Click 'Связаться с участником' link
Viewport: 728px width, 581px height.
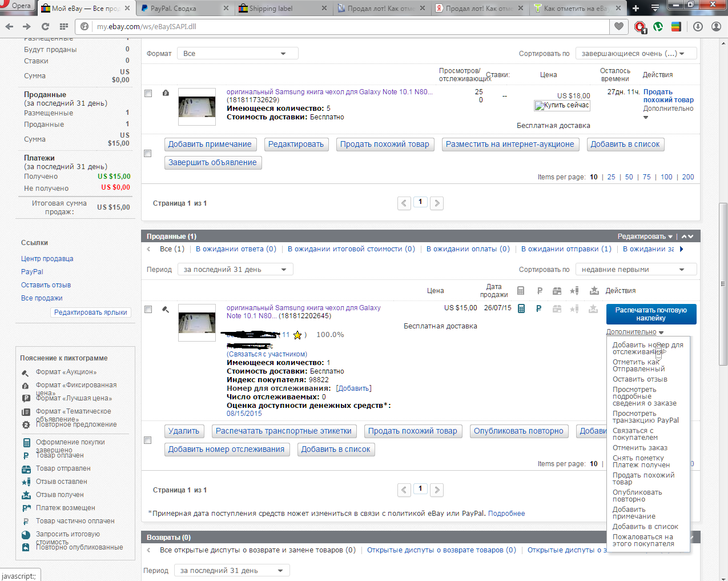(267, 354)
